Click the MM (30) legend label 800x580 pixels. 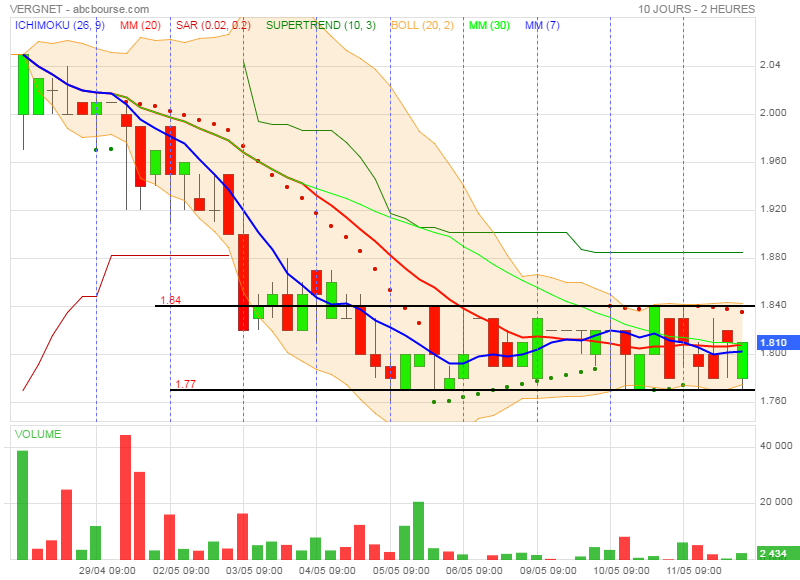click(x=489, y=25)
